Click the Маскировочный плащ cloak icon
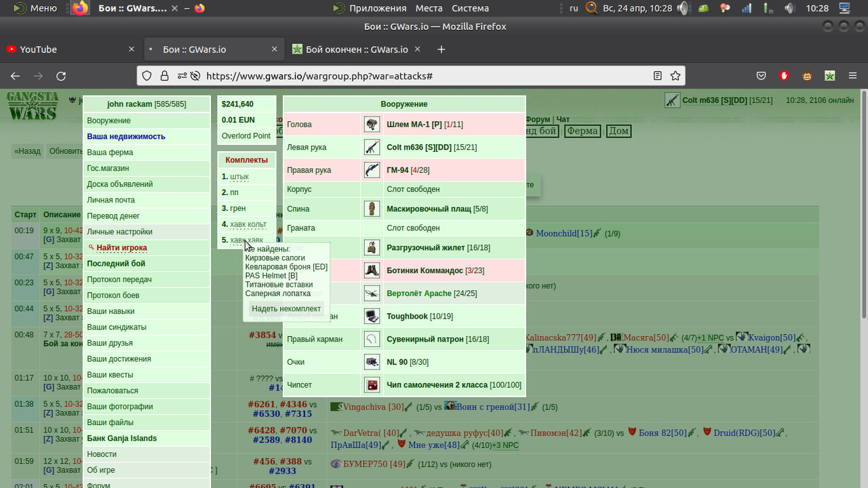 coord(372,209)
